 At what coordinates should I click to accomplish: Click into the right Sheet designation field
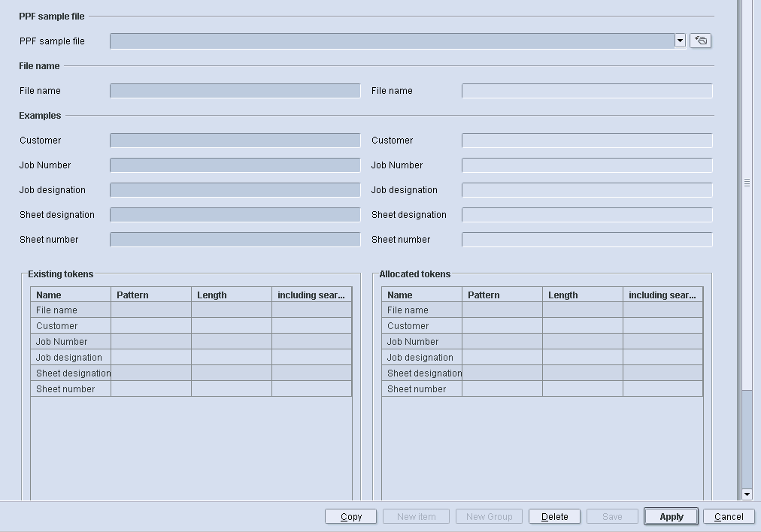[587, 214]
